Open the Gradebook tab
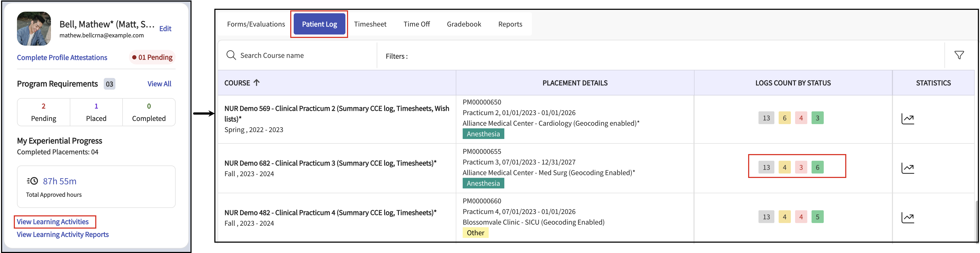This screenshot has height=253, width=980. coord(464,24)
